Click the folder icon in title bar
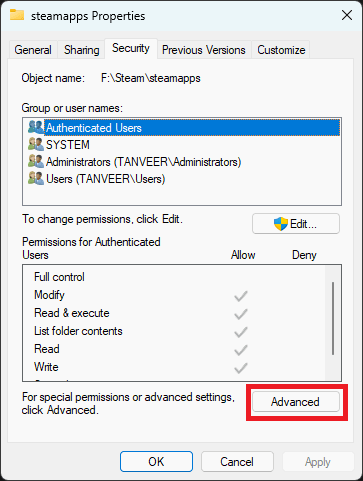Screen dimensions: 363x481 click(17, 15)
